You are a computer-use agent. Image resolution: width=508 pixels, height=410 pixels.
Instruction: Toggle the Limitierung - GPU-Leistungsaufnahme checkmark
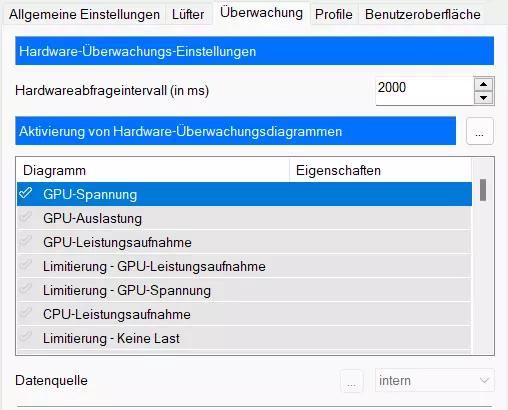(x=26, y=265)
